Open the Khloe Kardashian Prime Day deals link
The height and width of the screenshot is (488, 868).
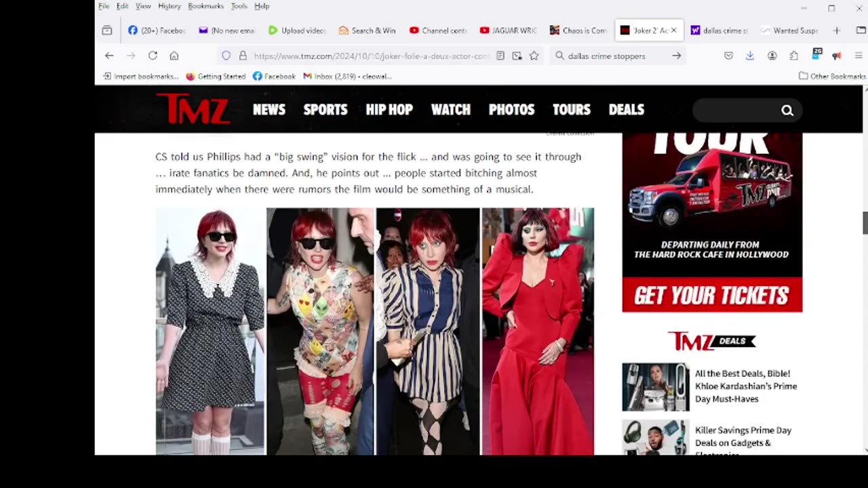pyautogui.click(x=746, y=386)
